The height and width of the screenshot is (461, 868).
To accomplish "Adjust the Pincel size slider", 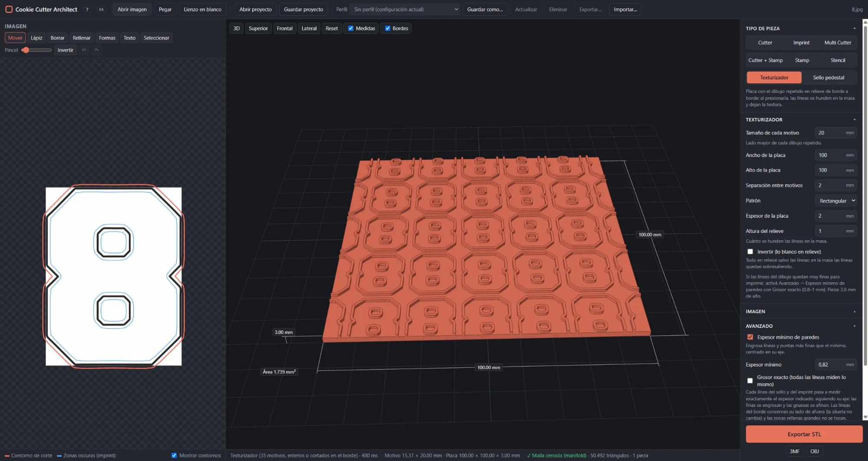I will click(36, 50).
